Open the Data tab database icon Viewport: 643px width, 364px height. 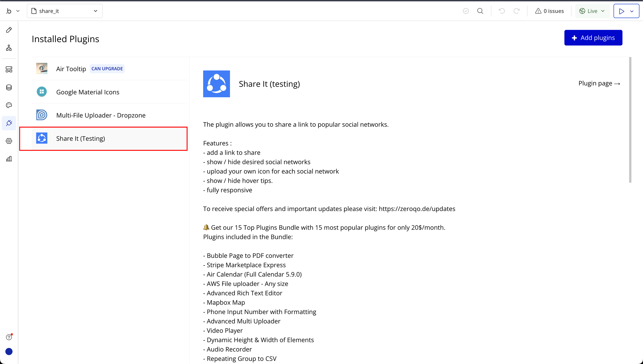[x=9, y=87]
